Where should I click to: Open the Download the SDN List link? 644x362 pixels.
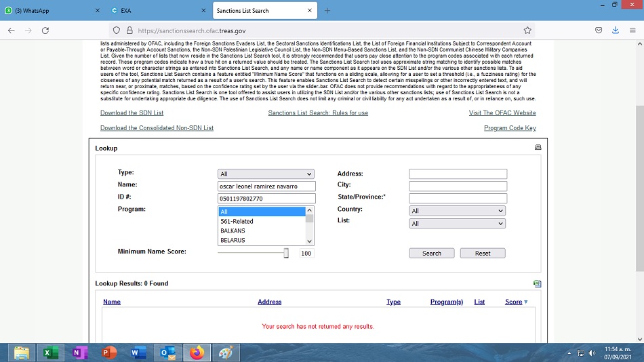[x=132, y=113]
